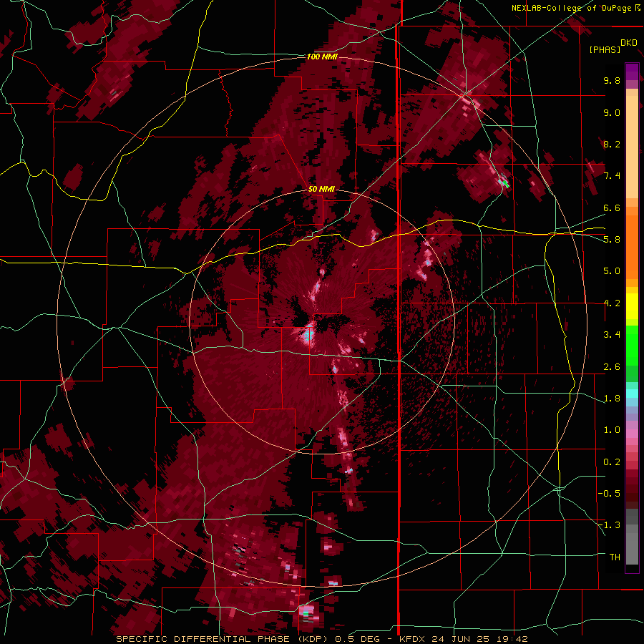Click the bright green segment of the color bar
The height and width of the screenshot is (644, 644).
[632, 345]
